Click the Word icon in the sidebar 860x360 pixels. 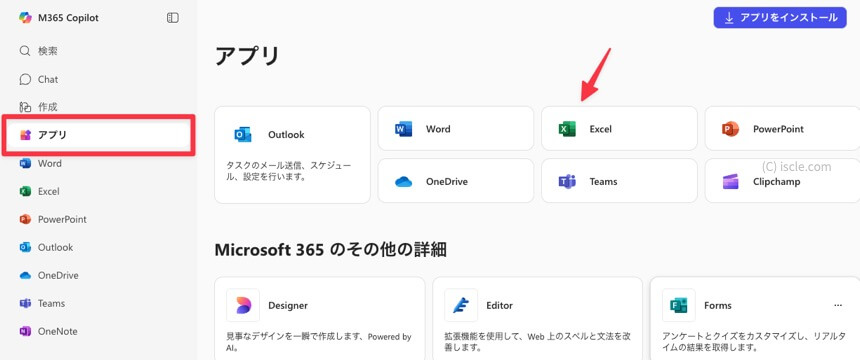click(25, 163)
